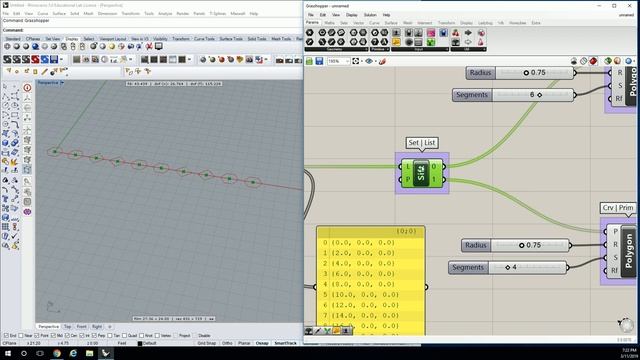Open the Display menu in Grasshopper
Screen dimensions: 640x360
pyautogui.click(x=351, y=15)
